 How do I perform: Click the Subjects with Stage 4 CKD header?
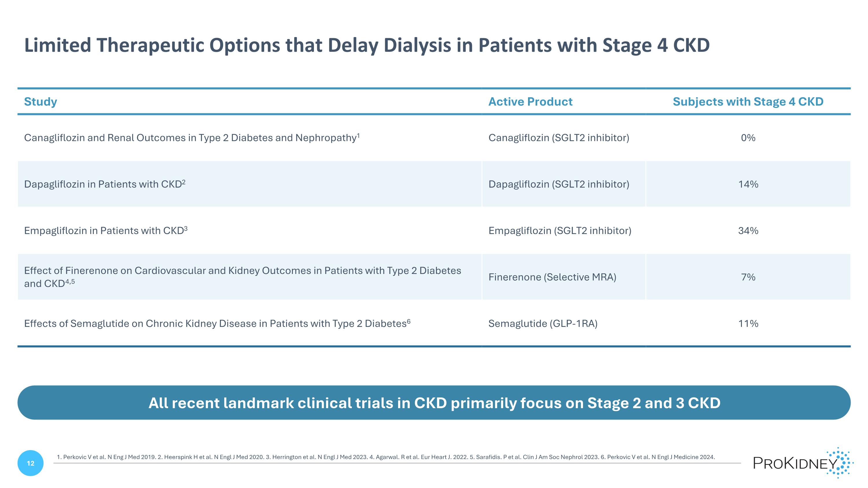[748, 101]
